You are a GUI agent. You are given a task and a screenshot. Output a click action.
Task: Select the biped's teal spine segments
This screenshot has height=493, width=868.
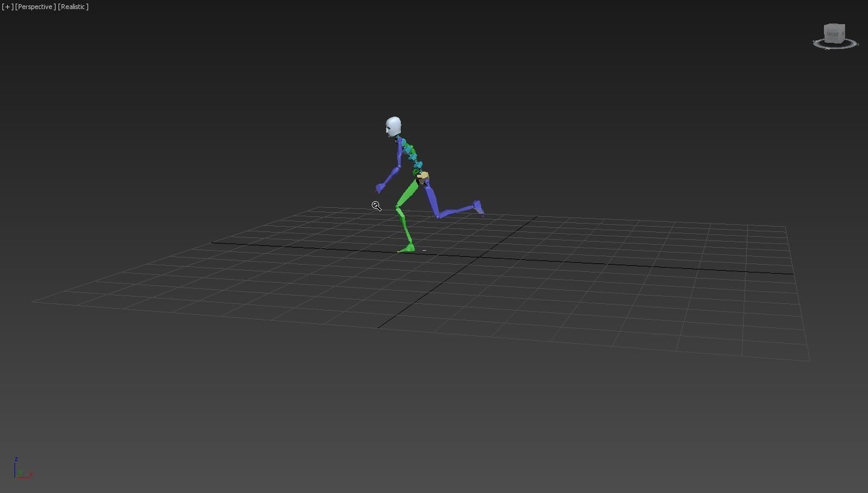[x=412, y=156]
